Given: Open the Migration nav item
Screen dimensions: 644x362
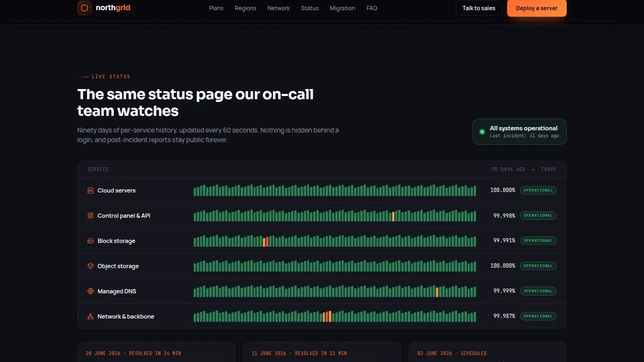Looking at the screenshot, I should point(342,8).
